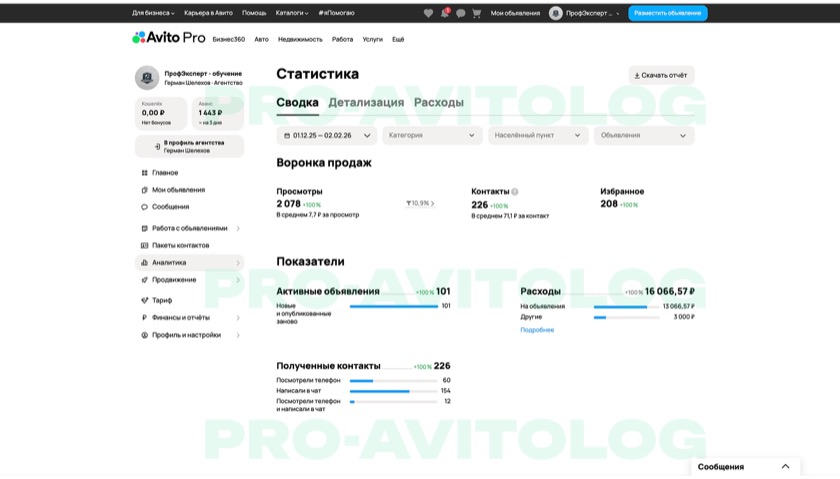840x479 pixels.
Task: Click the Тариф diamond icon
Action: pyautogui.click(x=144, y=301)
